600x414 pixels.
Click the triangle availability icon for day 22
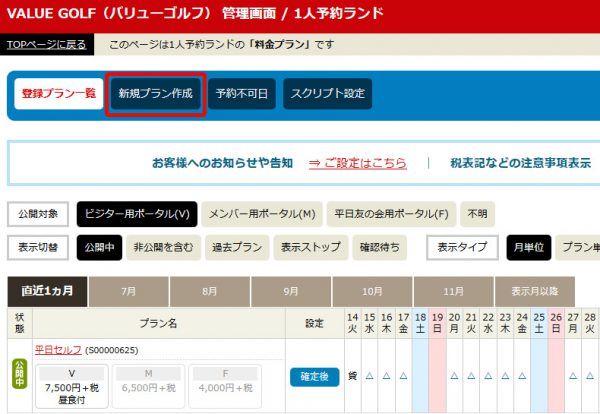click(488, 376)
